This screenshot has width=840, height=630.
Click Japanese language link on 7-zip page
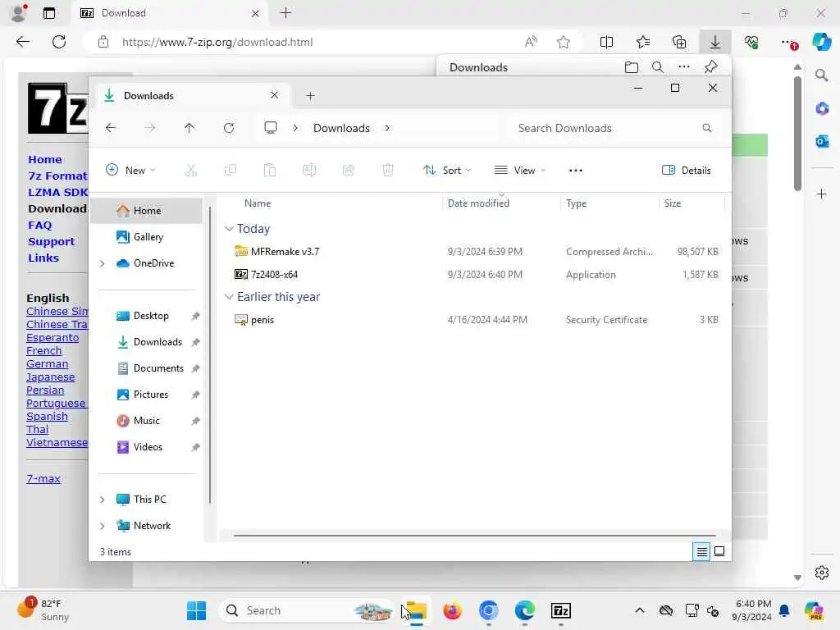pyautogui.click(x=50, y=377)
